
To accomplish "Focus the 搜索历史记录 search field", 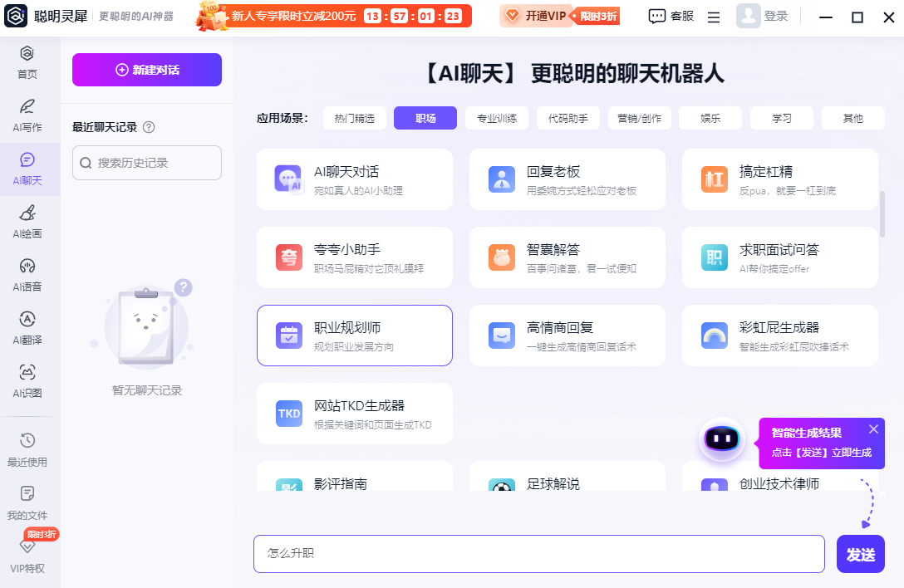I will 147,163.
